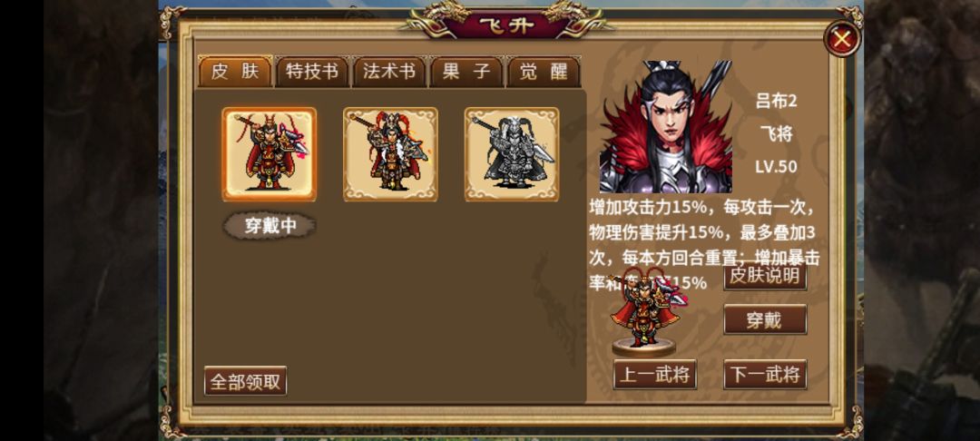Image resolution: width=980 pixels, height=441 pixels.
Task: Open 皮肤说明 skin description
Action: point(765,276)
